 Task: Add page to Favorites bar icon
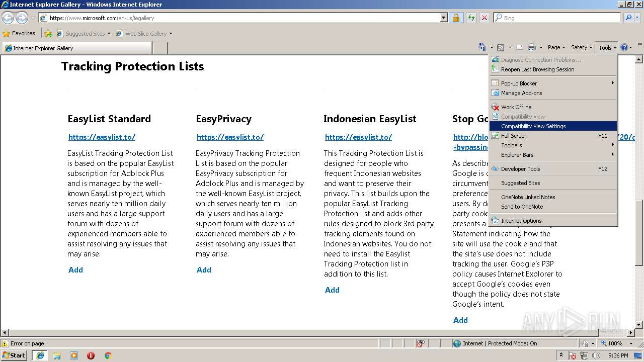48,33
